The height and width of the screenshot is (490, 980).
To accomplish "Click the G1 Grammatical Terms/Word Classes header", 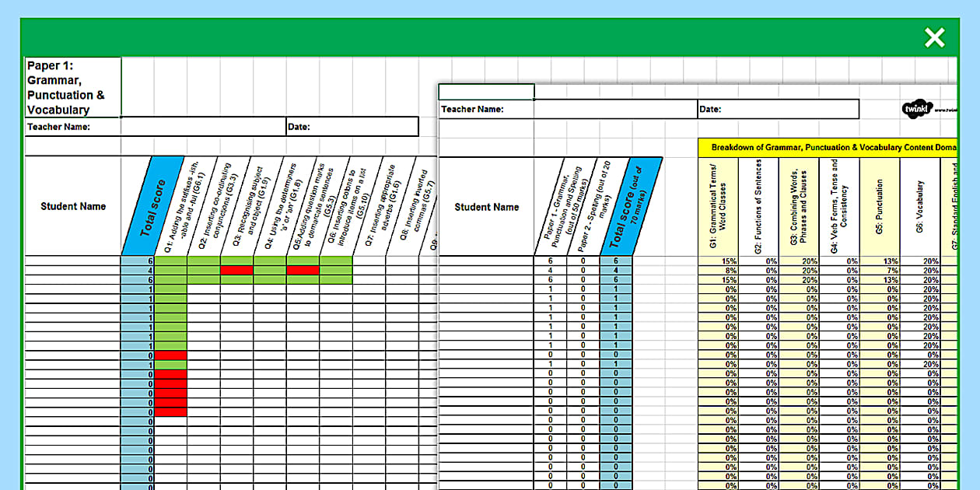I will click(718, 206).
